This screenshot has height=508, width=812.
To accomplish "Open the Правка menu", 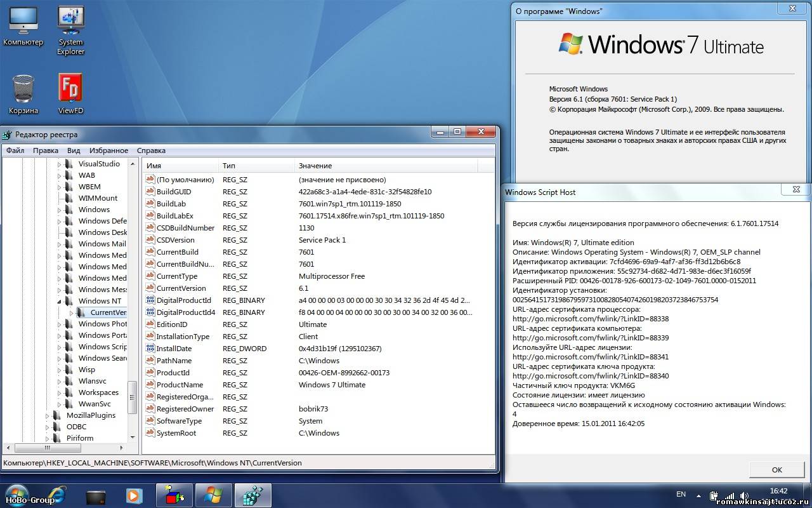I will [46, 150].
